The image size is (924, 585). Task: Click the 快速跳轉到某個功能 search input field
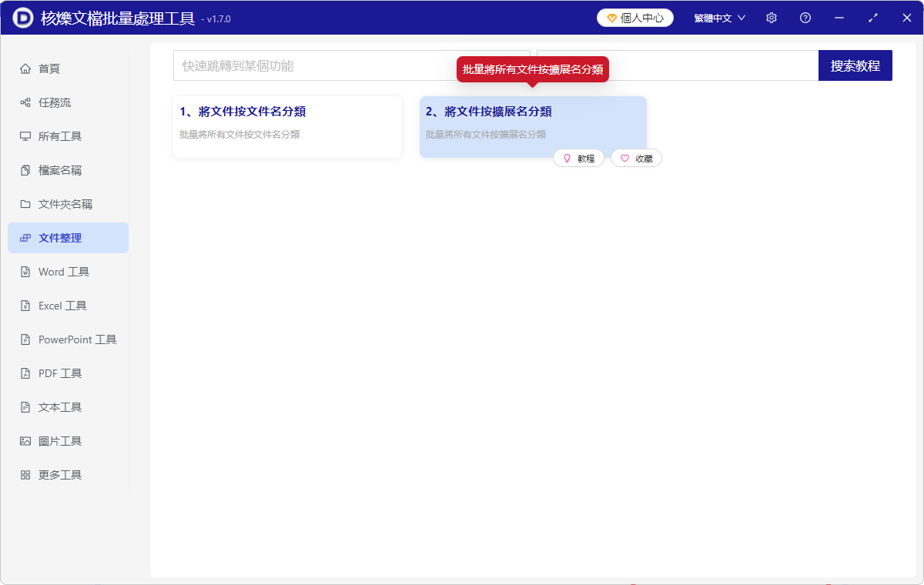coord(308,65)
